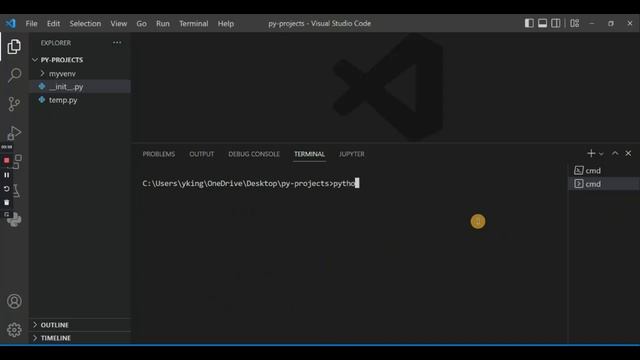
Task: Delete recording with the trash icon
Action: 7,202
